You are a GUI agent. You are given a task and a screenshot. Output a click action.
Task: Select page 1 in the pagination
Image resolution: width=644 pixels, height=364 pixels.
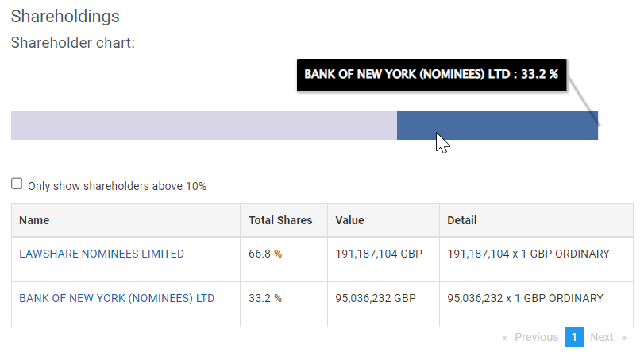(574, 337)
